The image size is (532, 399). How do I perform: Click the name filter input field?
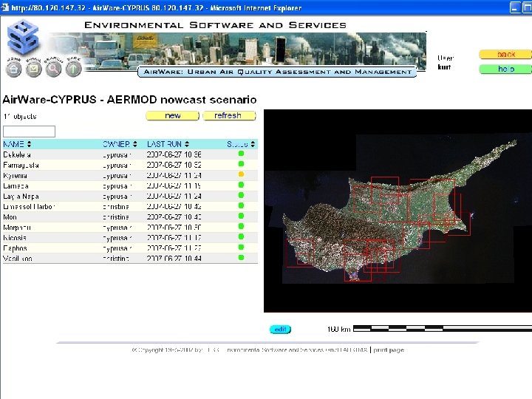29,132
